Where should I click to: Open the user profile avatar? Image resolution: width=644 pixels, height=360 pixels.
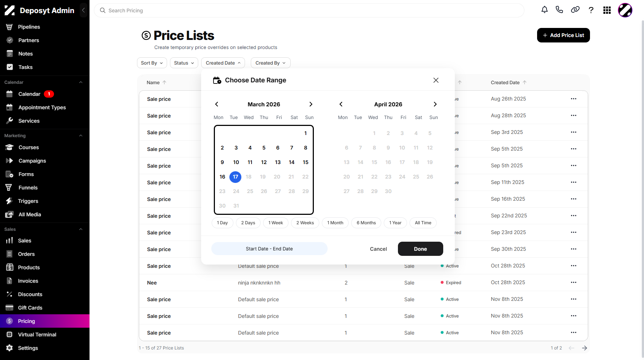point(625,10)
